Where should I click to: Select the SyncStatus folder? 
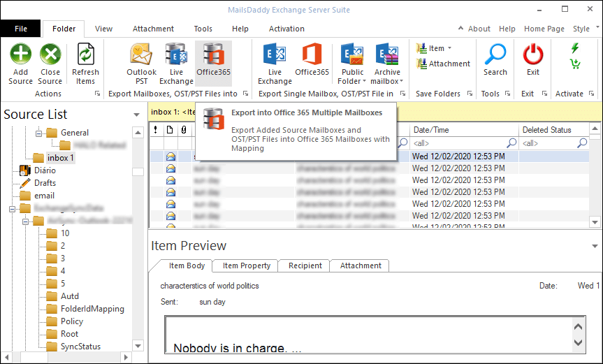click(x=80, y=347)
